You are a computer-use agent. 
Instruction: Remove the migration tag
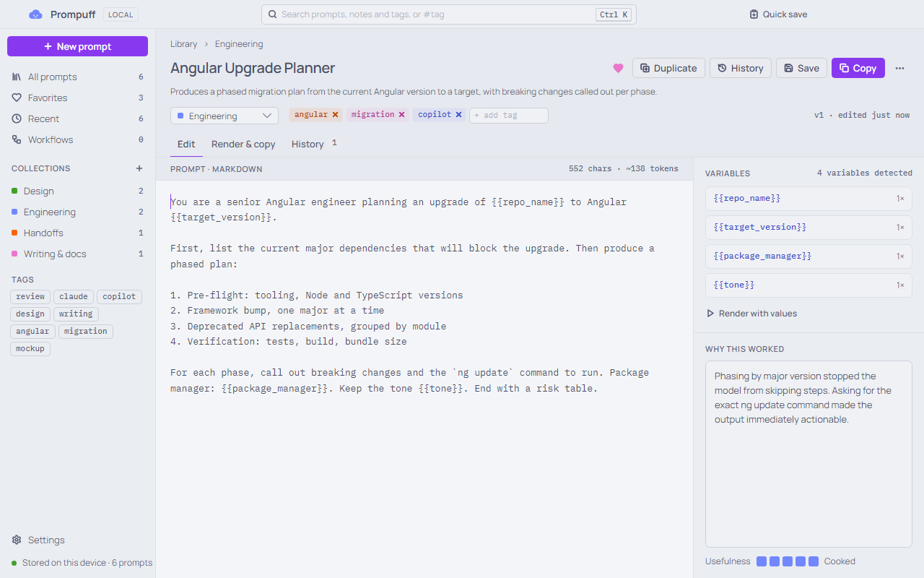pos(401,114)
